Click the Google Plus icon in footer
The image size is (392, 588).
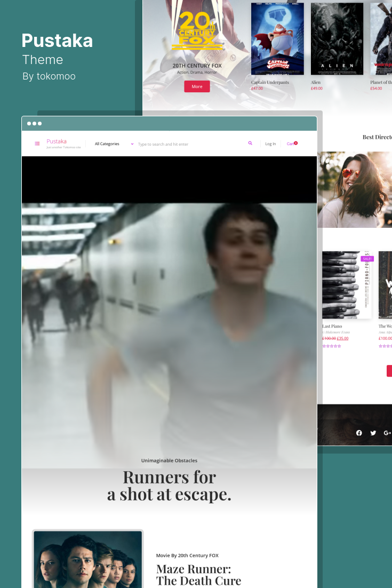(388, 433)
